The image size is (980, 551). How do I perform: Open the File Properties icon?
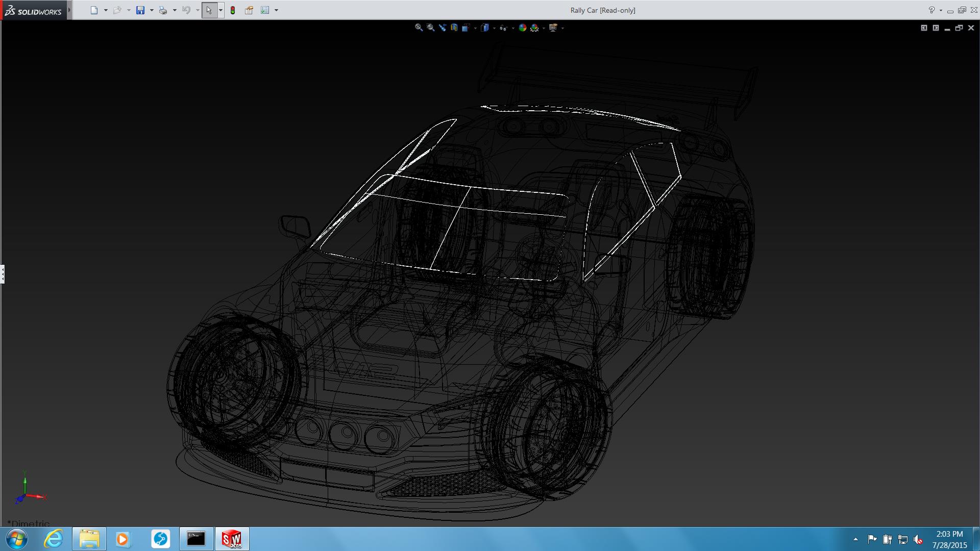click(x=249, y=10)
